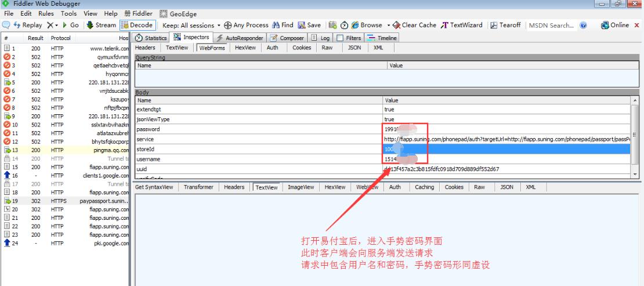Switch to the Log tab
This screenshot has height=286, width=644.
point(320,38)
